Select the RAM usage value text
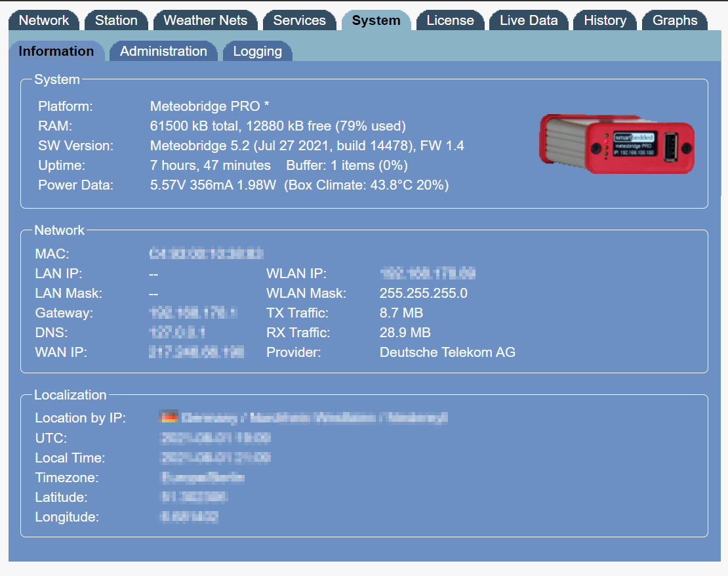This screenshot has height=576, width=728. click(x=277, y=126)
